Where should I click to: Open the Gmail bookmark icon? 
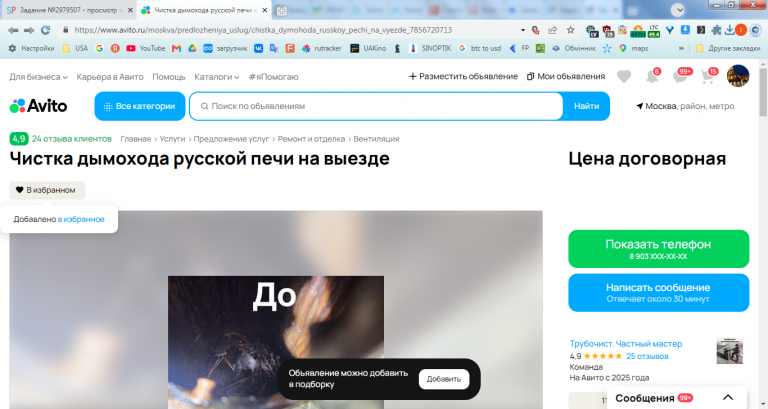point(176,48)
